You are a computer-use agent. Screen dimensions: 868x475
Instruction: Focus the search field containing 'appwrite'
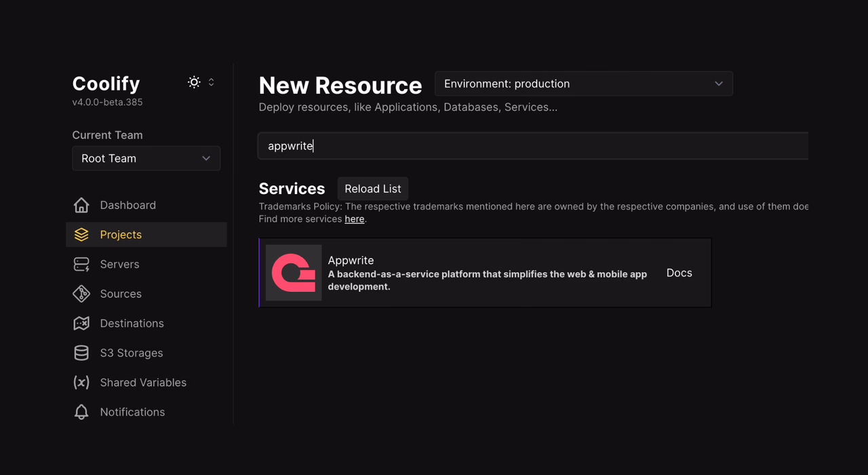[533, 146]
